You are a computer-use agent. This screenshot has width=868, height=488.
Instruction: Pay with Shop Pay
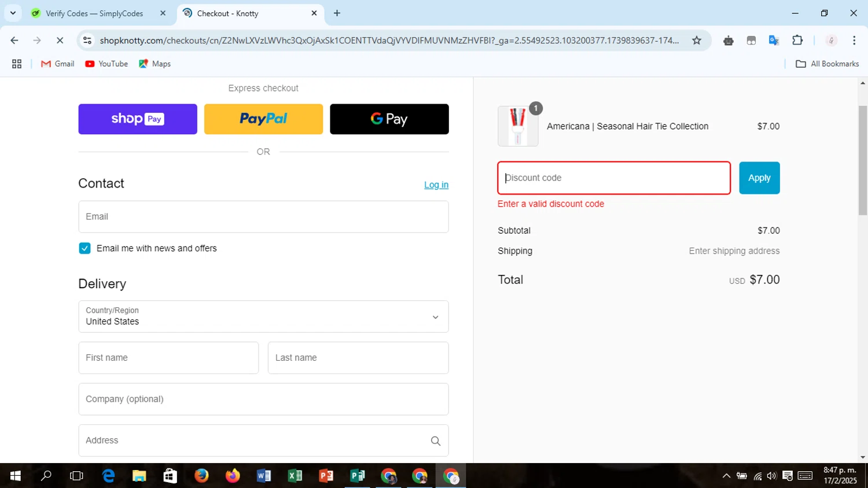coord(138,119)
